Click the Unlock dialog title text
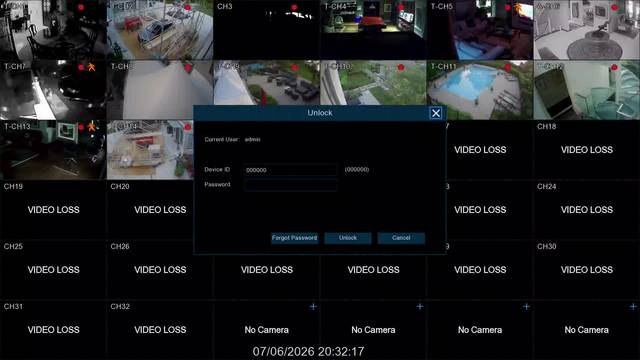Image resolution: width=640 pixels, height=360 pixels. (x=320, y=113)
